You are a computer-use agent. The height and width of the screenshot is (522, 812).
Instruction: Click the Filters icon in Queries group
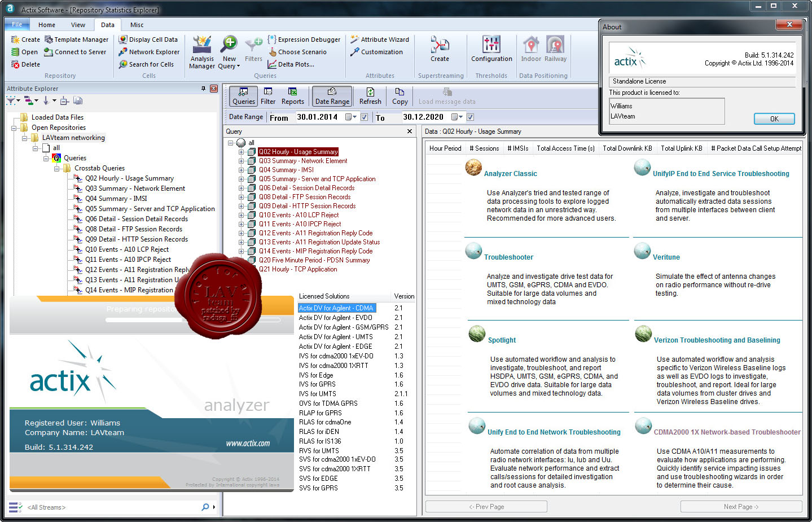tap(253, 50)
